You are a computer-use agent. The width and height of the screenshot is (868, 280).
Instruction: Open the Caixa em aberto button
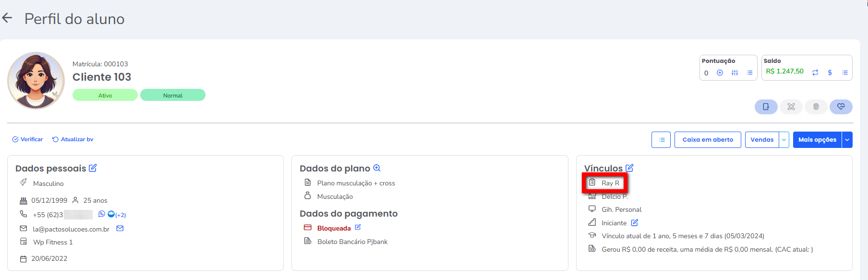(x=708, y=140)
